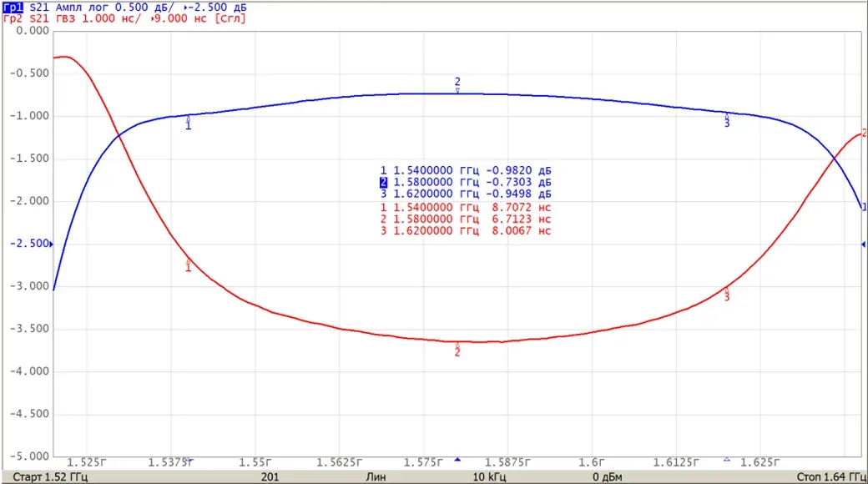
Task: Click the Лин sweep type field
Action: coord(376,476)
